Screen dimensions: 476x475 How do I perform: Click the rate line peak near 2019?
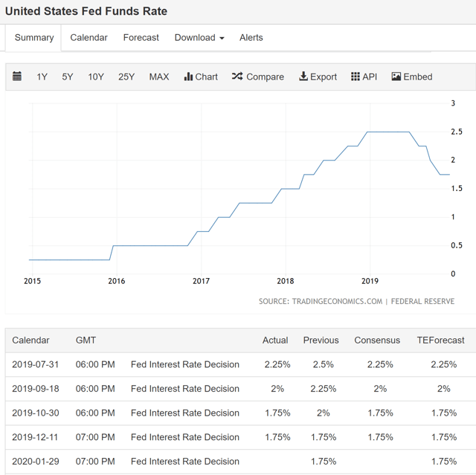pos(387,132)
